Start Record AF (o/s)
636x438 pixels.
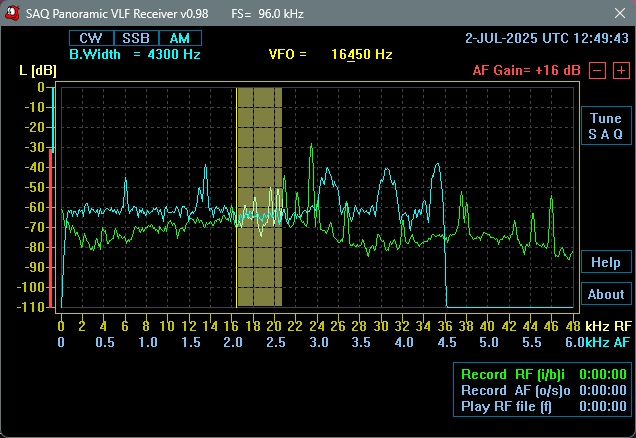tap(512, 391)
